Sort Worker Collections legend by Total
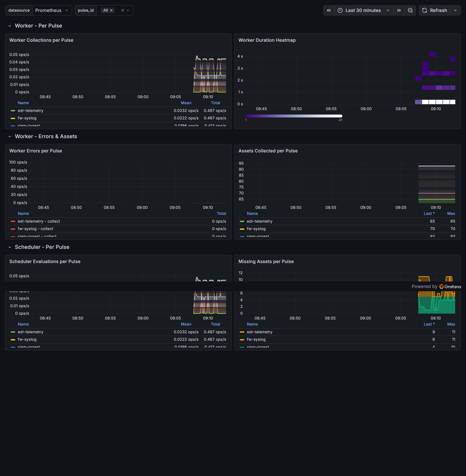 (215, 103)
